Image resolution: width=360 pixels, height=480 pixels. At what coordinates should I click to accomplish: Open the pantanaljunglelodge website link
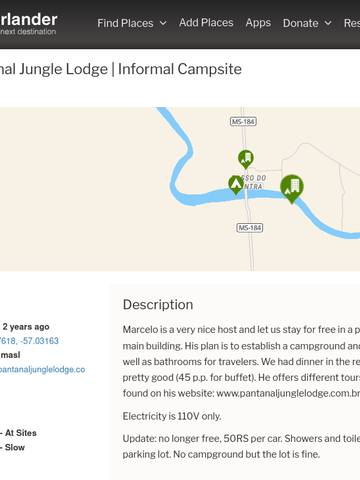coord(42,369)
